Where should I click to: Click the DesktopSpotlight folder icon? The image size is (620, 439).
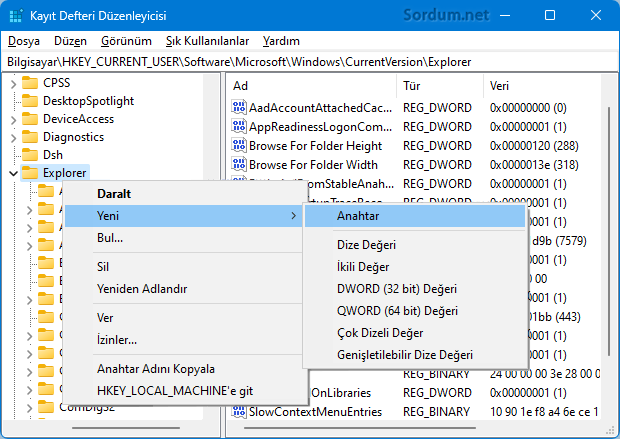pyautogui.click(x=30, y=101)
